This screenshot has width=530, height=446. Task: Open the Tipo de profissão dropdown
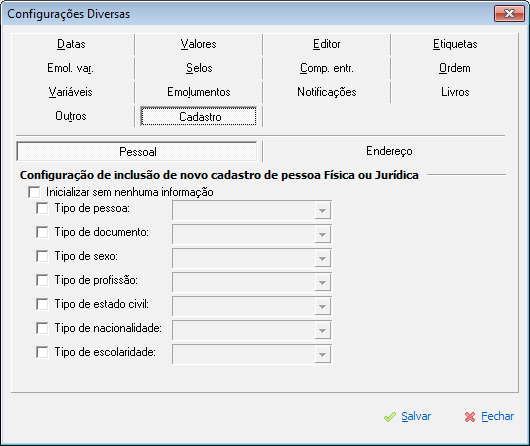[252, 282]
